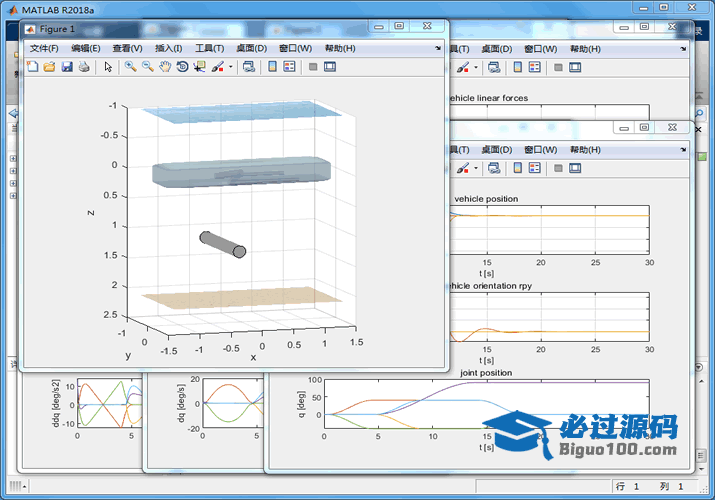The width and height of the screenshot is (715, 500).
Task: Select the Pan hand tool
Action: click(x=165, y=67)
